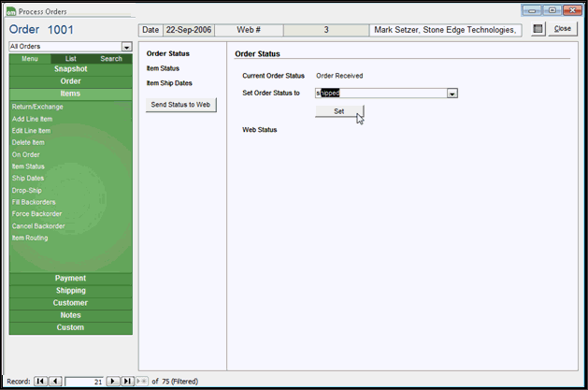Switch to the Search tab

111,59
